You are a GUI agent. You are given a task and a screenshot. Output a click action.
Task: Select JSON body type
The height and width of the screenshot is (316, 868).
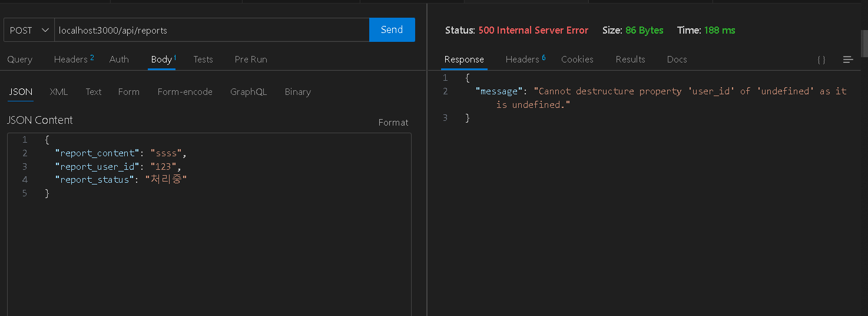21,92
